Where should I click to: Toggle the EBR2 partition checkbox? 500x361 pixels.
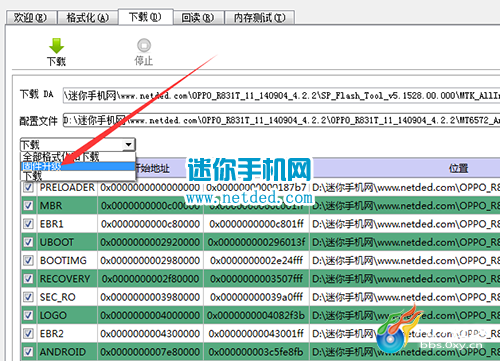(28, 334)
